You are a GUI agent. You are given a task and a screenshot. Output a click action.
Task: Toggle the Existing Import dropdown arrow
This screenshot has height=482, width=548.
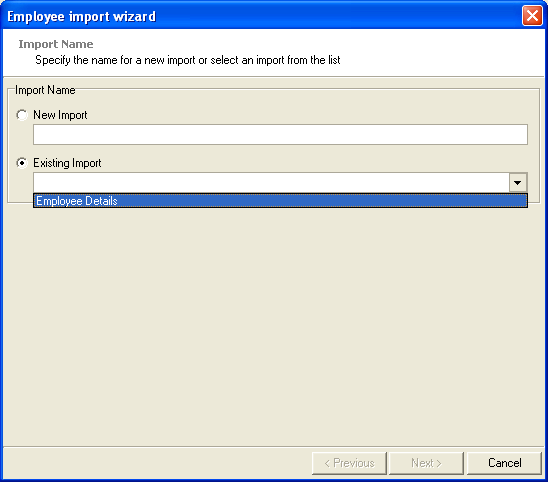click(x=518, y=182)
